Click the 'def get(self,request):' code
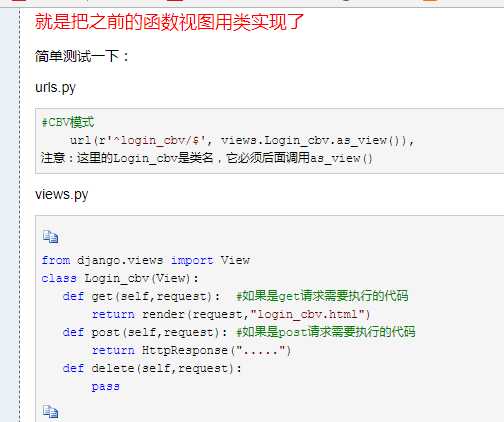 [x=141, y=296]
